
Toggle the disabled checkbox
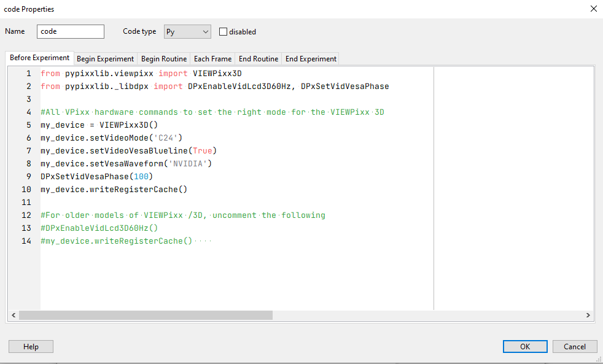click(224, 32)
